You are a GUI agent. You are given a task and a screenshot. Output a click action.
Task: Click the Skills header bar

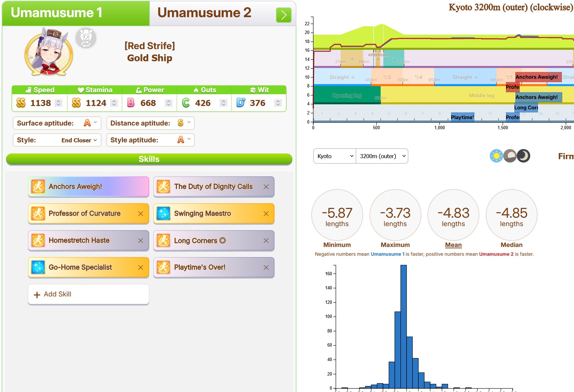click(149, 159)
